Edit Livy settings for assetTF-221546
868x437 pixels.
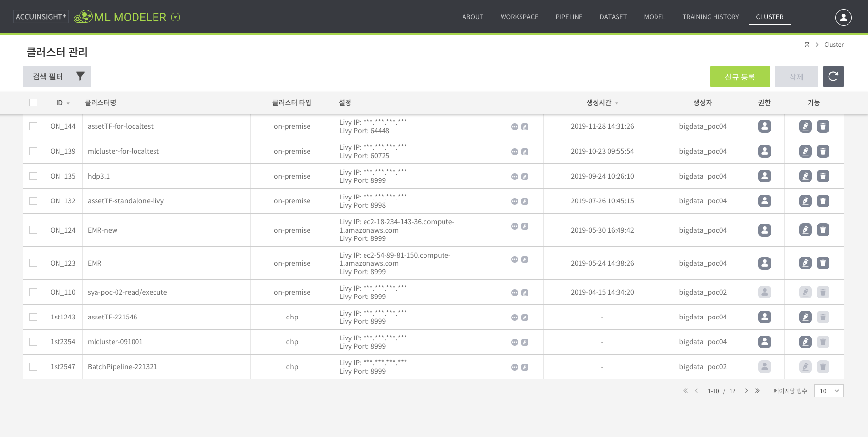525,318
